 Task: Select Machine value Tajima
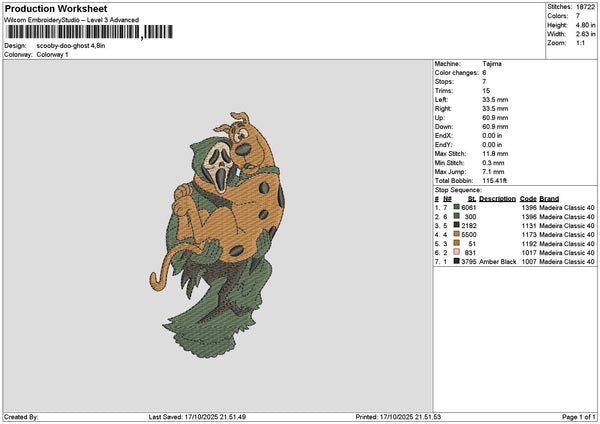pos(492,64)
